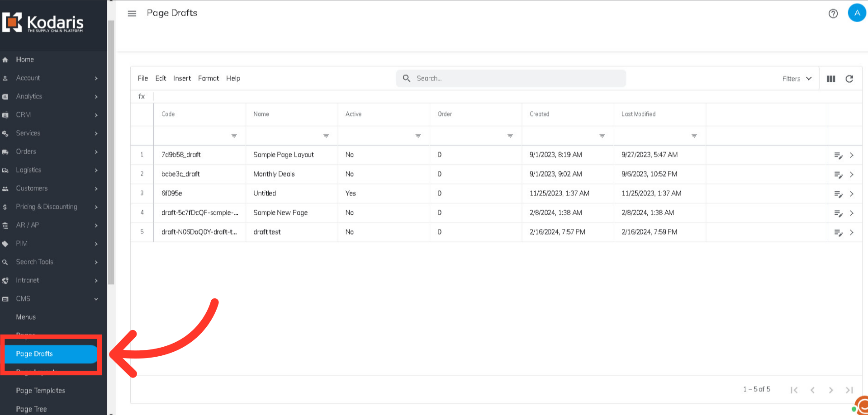
Task: Select the 6f095e code cell
Action: click(x=199, y=193)
